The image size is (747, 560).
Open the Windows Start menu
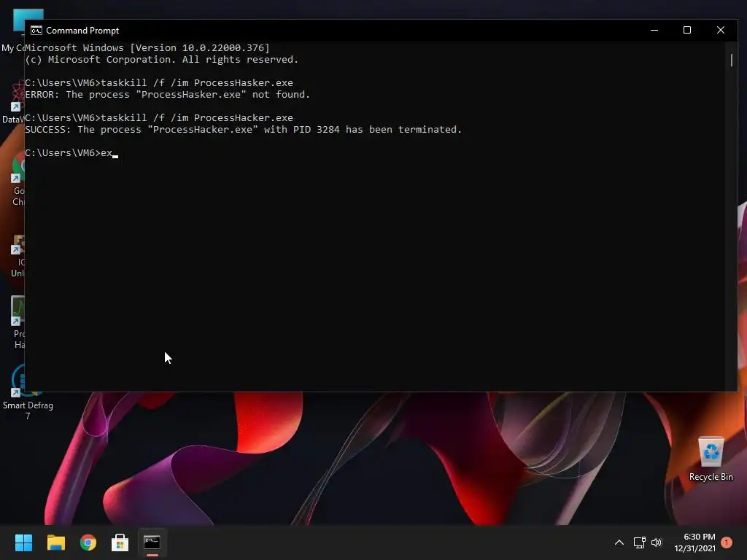[23, 542]
